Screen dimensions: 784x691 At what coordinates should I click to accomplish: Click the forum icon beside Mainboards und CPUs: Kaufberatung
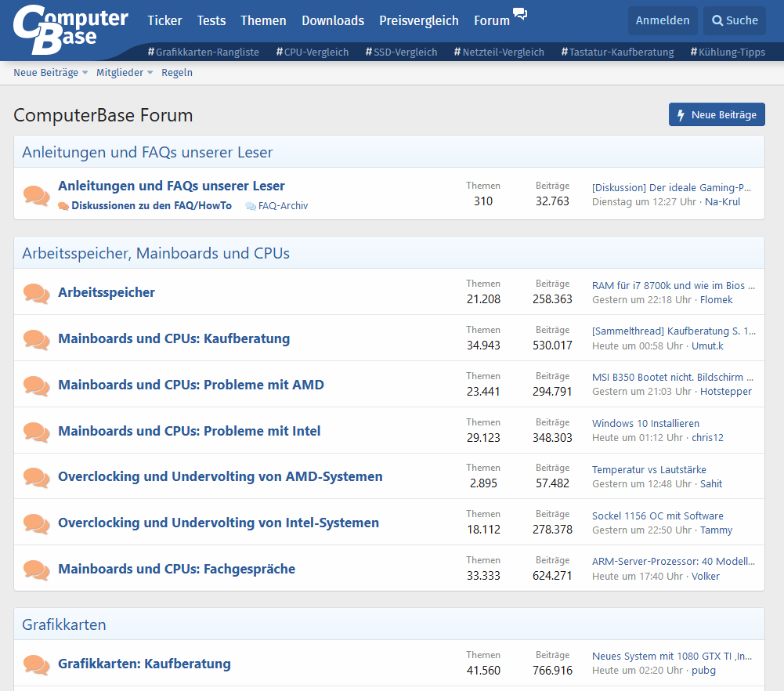coord(37,339)
